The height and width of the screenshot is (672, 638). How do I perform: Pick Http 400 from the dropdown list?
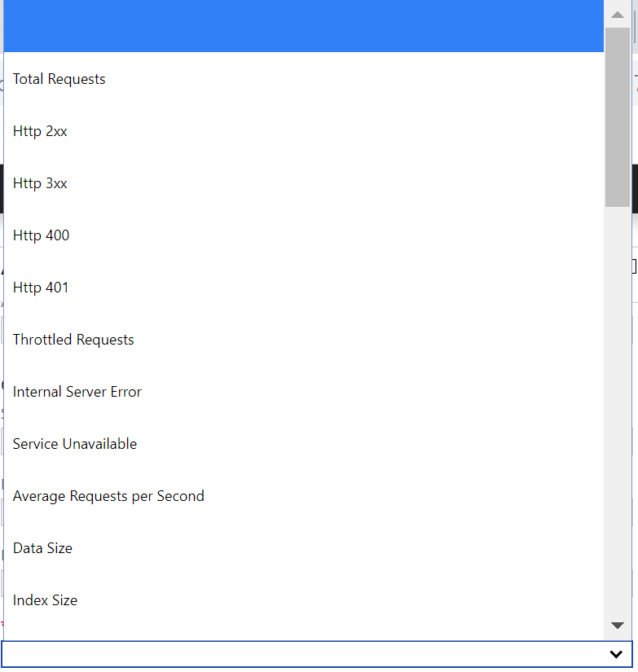[304, 235]
